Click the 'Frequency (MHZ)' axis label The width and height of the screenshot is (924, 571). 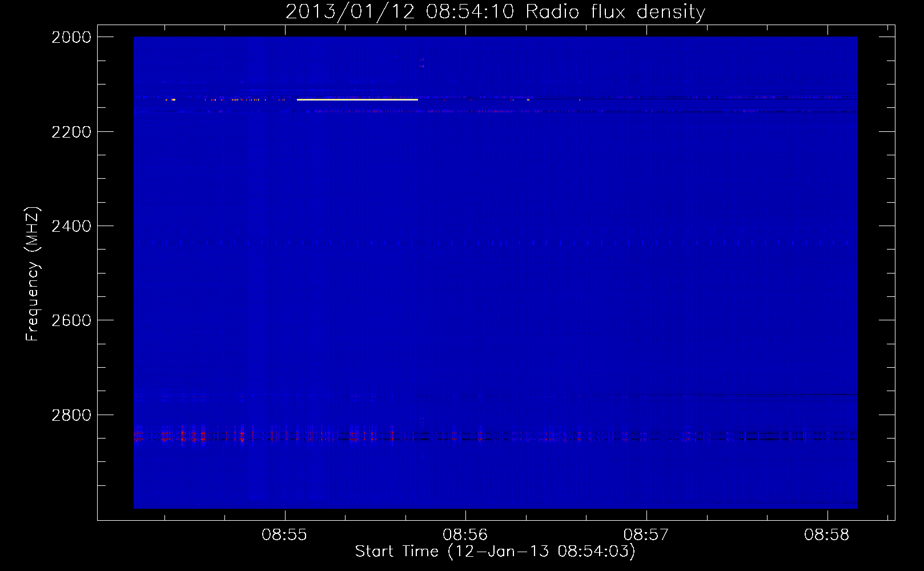tap(33, 274)
